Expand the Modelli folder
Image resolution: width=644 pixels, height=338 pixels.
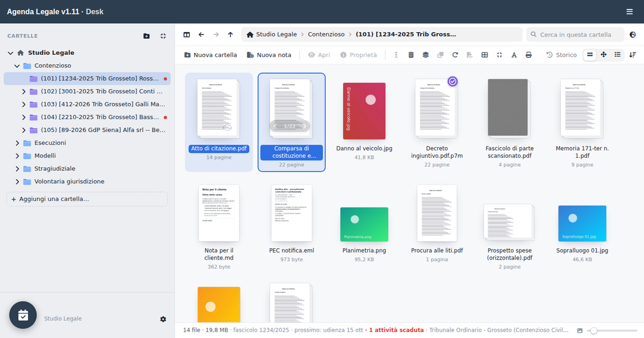click(x=17, y=156)
